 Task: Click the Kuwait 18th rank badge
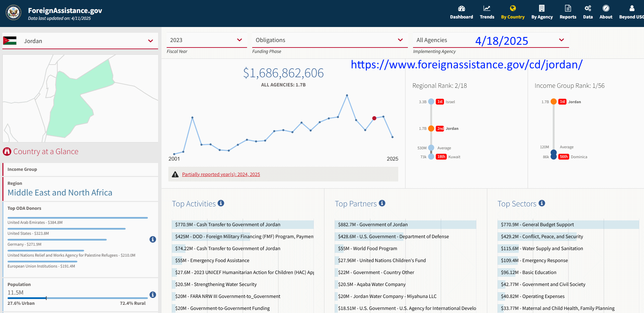click(441, 157)
